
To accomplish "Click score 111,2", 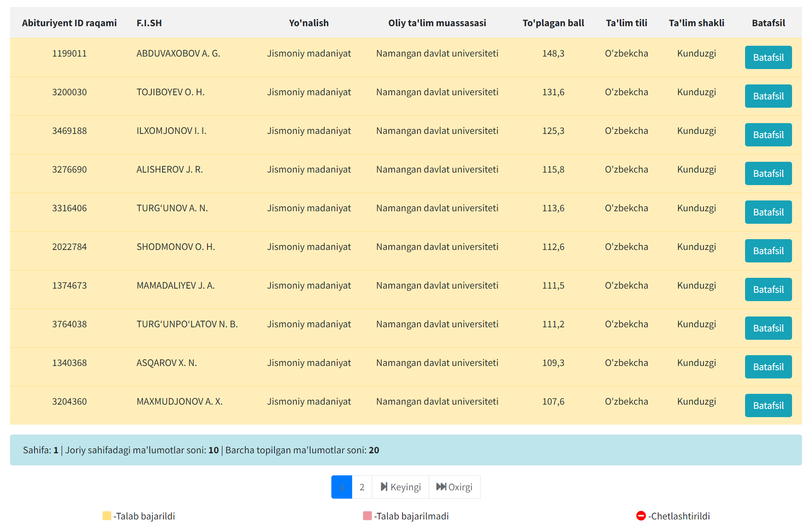I will (x=553, y=324).
